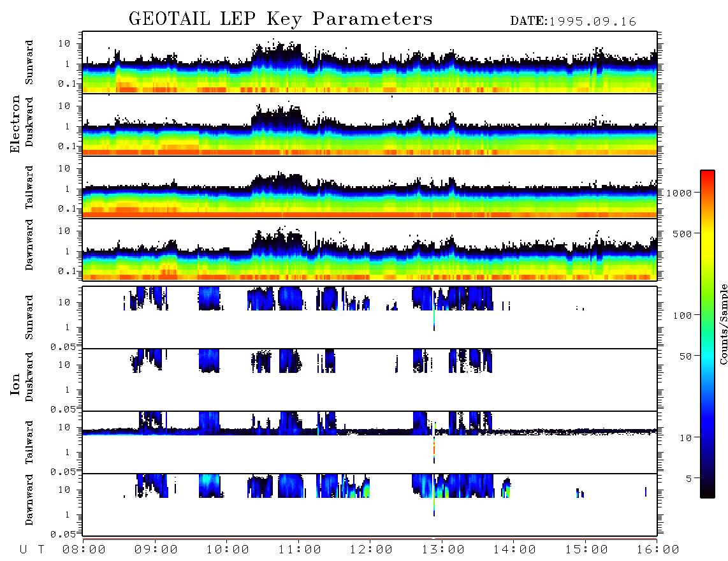Viewport: 728px width, 561px height.
Task: Select the Ion Tailward panel label
Action: [x=29, y=442]
